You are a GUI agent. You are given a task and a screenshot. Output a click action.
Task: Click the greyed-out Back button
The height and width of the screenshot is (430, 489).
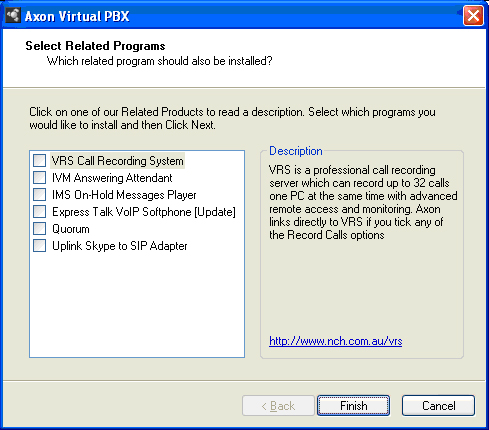(x=278, y=406)
